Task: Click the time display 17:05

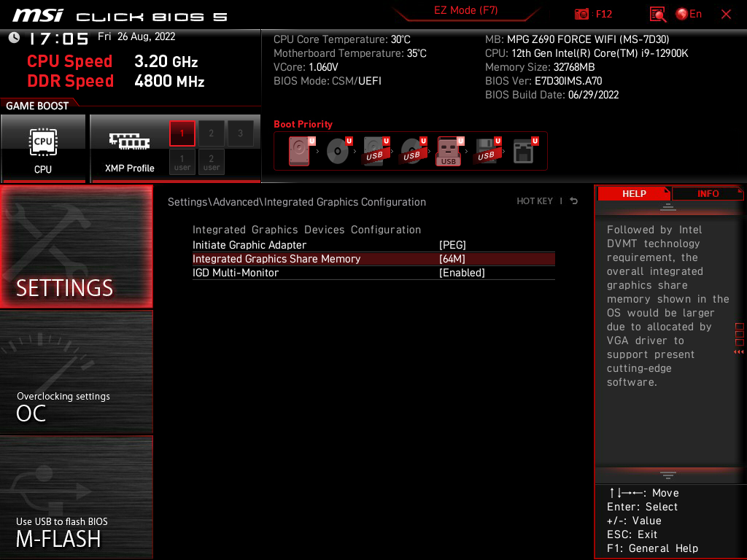Action: tap(59, 39)
